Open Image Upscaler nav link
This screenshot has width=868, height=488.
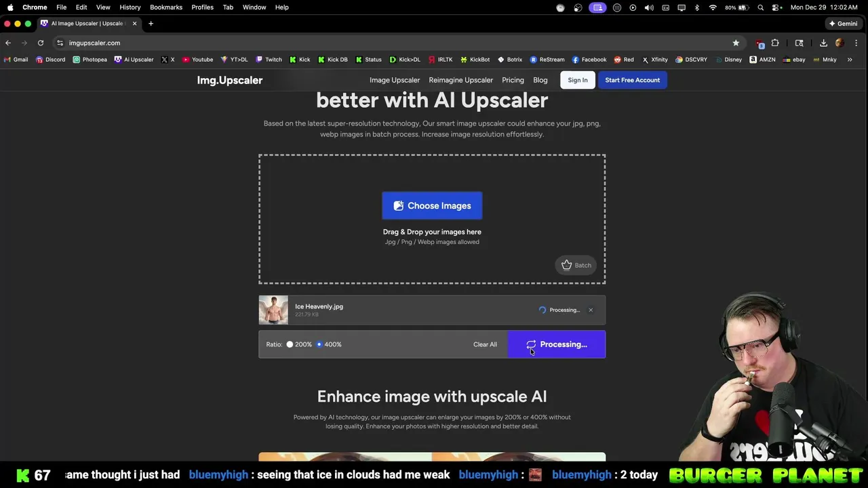point(395,80)
